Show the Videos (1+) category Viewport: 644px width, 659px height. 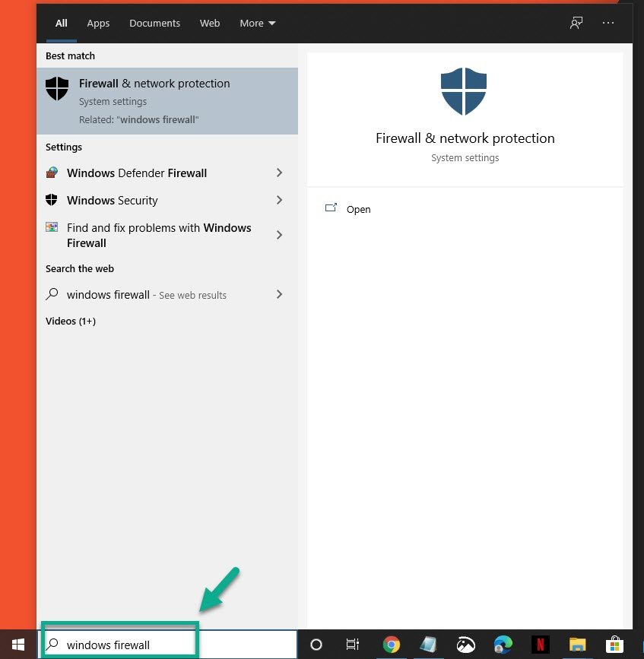click(71, 321)
